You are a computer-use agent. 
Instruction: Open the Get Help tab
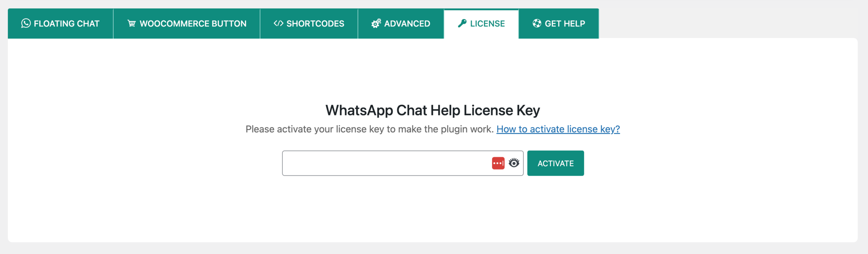[x=559, y=24]
